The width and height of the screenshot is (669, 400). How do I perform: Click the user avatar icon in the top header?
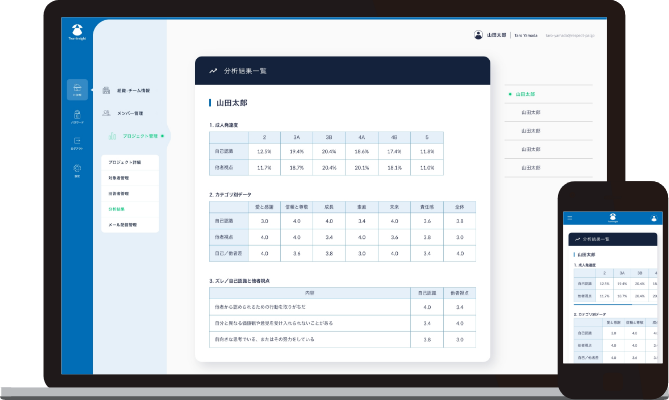[x=478, y=35]
